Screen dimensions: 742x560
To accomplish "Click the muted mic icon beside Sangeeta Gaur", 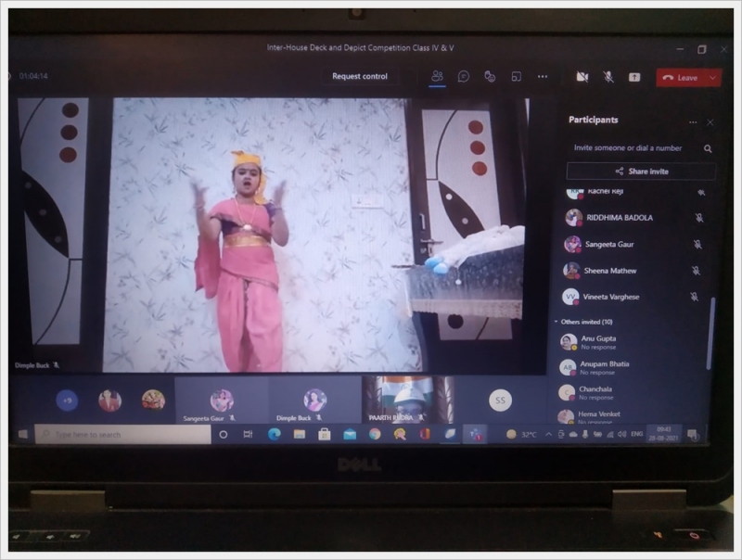I will pyautogui.click(x=697, y=245).
